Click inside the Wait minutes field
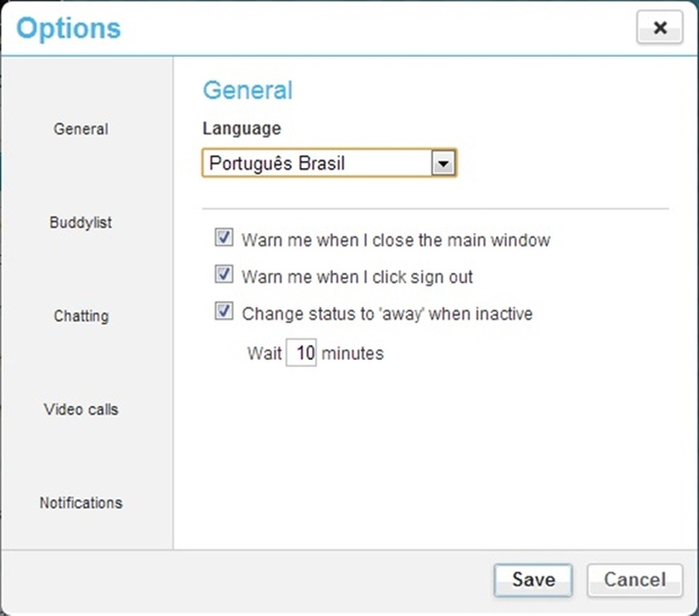Screen dimensions: 699x616 tap(301, 352)
